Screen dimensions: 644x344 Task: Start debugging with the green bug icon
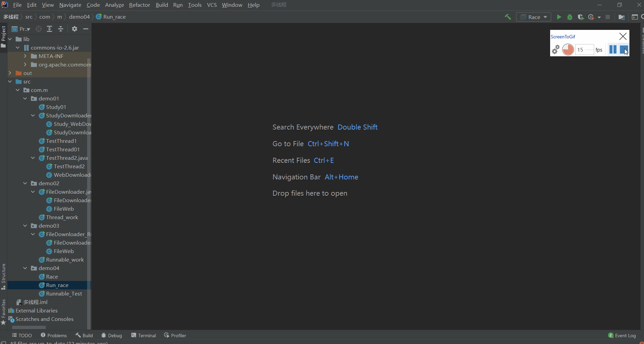click(x=570, y=17)
